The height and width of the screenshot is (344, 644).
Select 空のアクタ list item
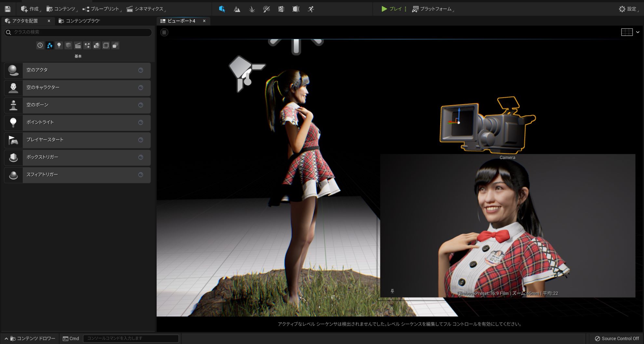pyautogui.click(x=77, y=70)
